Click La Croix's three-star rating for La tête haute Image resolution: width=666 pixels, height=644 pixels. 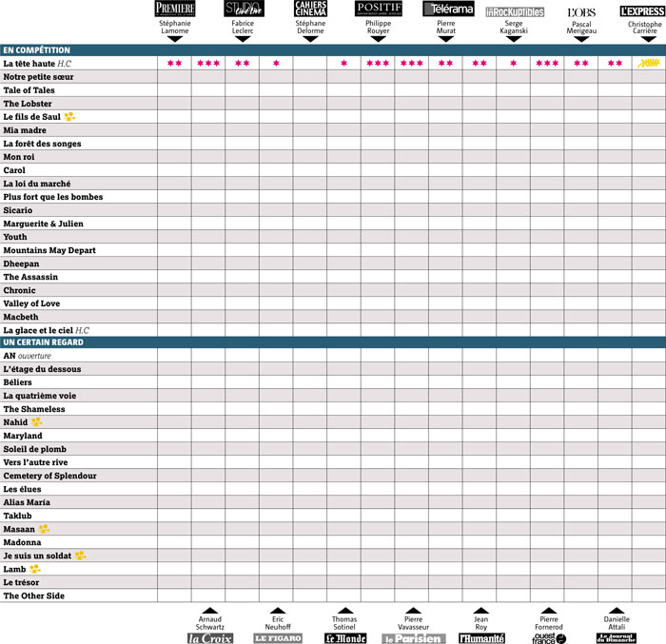[208, 64]
